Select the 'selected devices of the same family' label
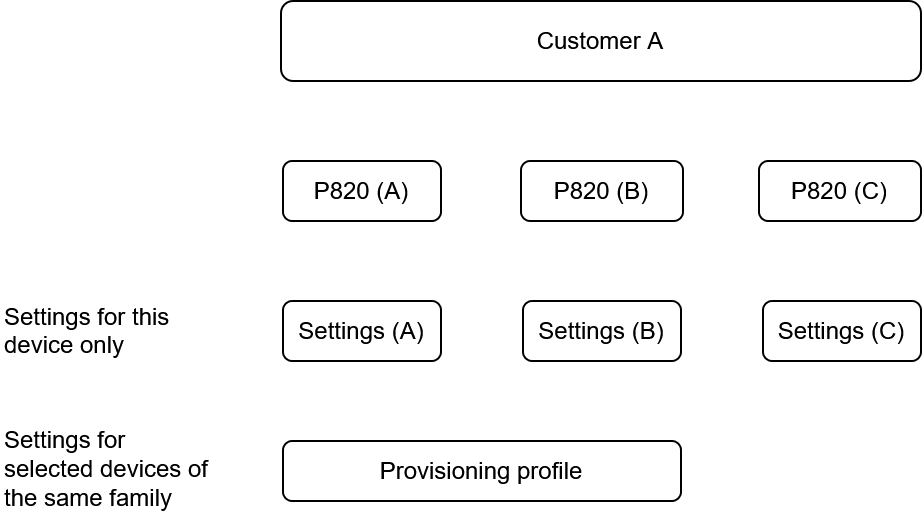 point(106,483)
